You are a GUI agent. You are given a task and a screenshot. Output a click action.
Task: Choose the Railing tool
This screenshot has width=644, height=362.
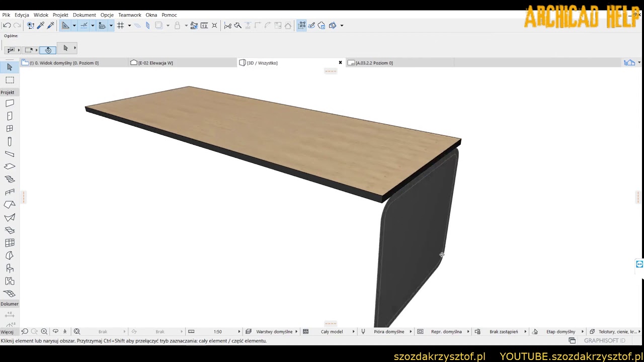pos(10,192)
